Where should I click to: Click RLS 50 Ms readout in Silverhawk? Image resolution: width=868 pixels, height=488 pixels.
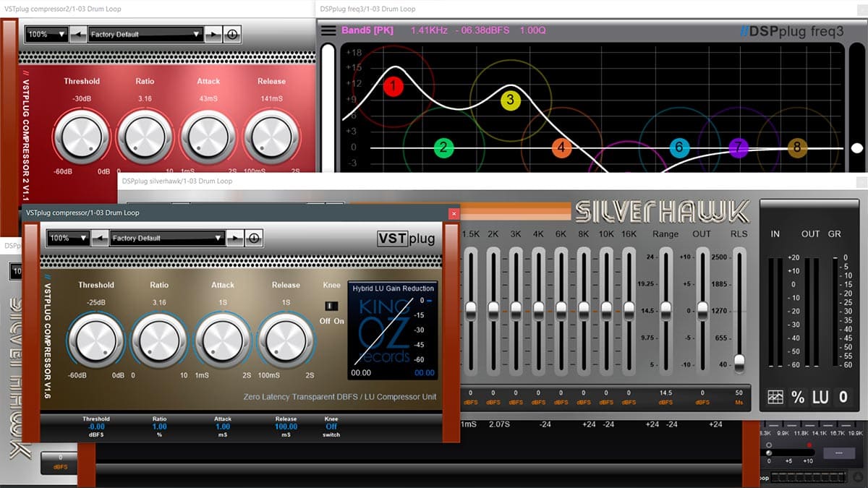click(739, 397)
